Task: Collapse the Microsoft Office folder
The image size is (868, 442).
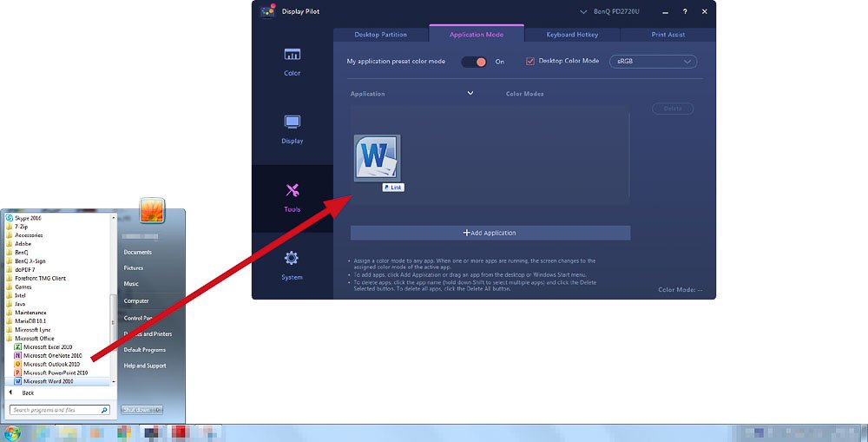Action: (x=30, y=339)
